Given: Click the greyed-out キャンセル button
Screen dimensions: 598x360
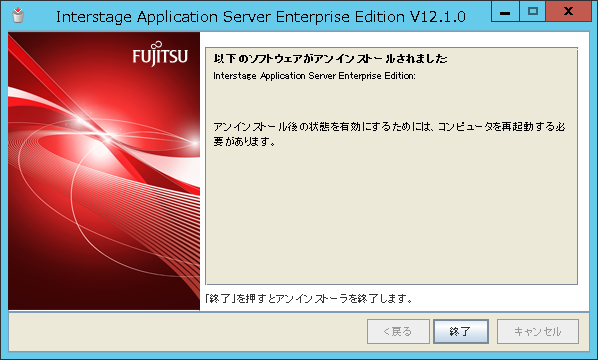Looking at the screenshot, I should [x=538, y=331].
